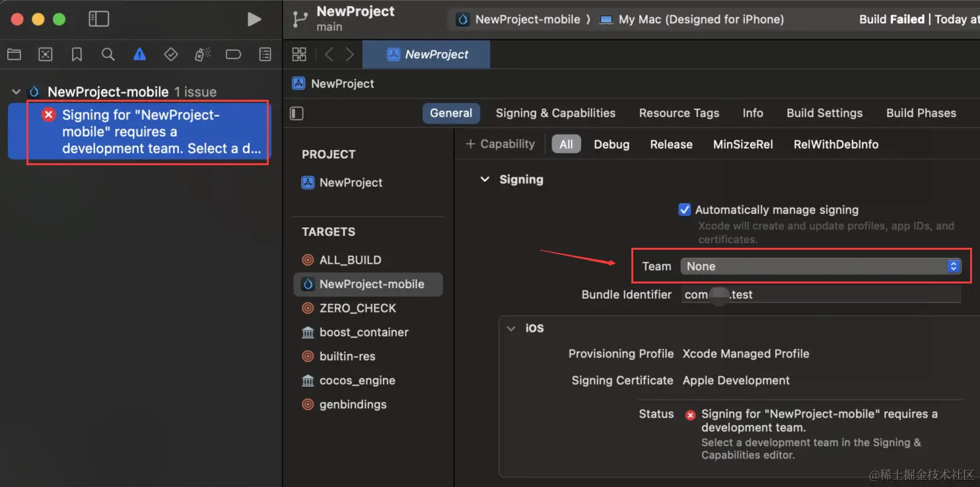Open the Build Phases tab
Viewport: 980px width, 487px height.
(x=921, y=113)
